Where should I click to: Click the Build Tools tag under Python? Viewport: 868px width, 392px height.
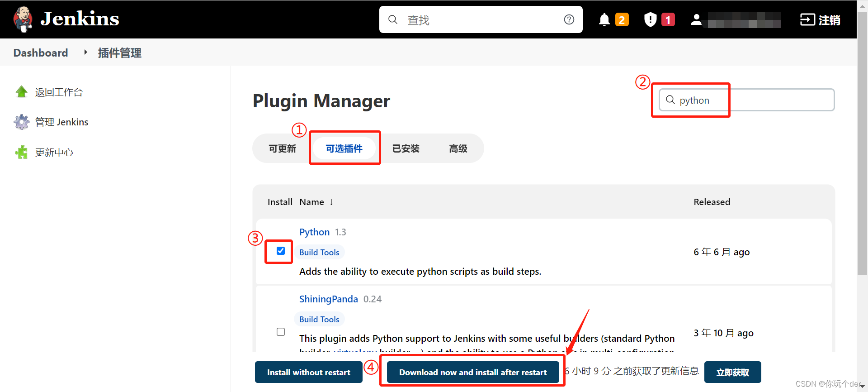pos(319,253)
